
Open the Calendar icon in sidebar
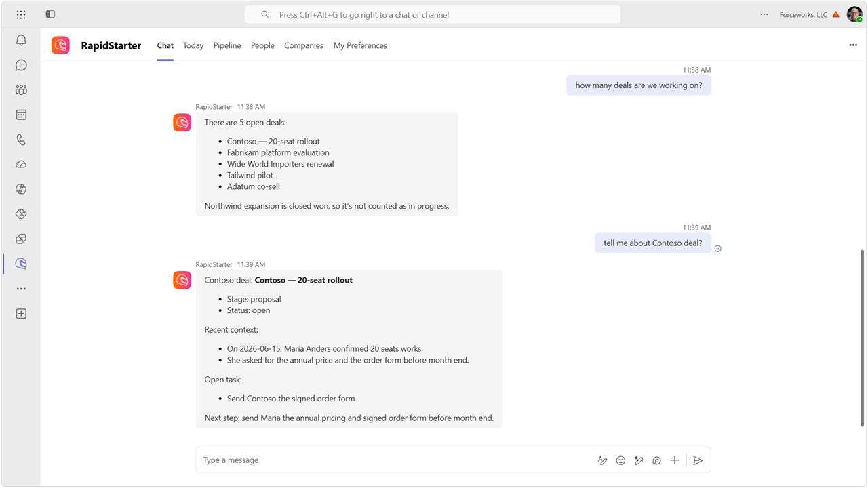pos(21,115)
